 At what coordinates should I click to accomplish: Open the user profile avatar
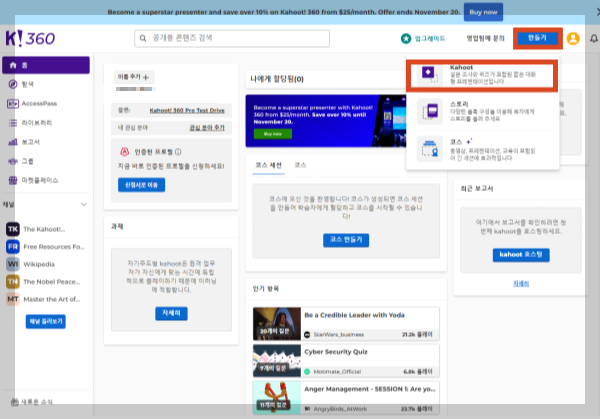573,38
